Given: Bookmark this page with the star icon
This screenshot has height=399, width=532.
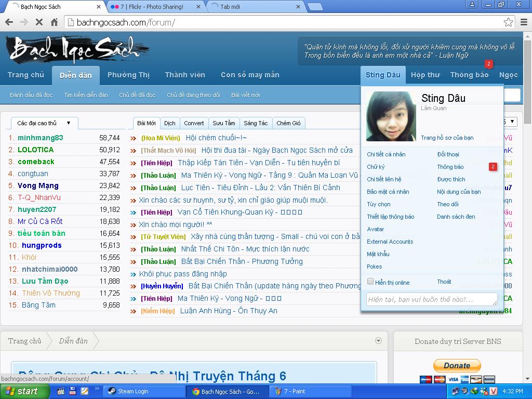Looking at the screenshot, I should [508, 22].
